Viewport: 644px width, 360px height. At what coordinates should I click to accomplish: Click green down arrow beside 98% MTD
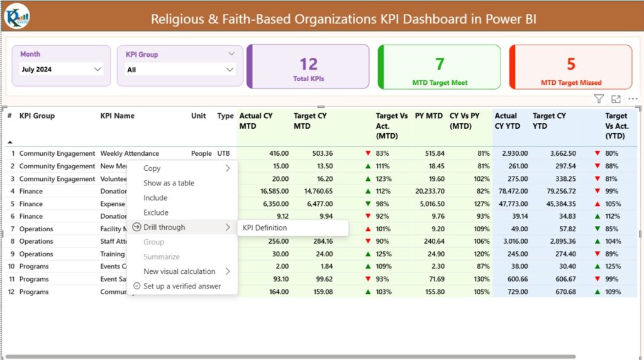click(368, 204)
